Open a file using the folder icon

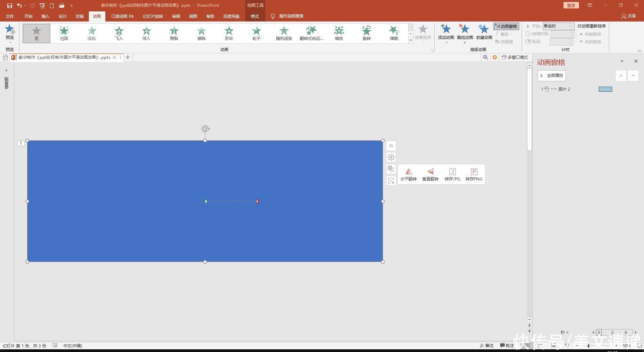[x=61, y=5]
